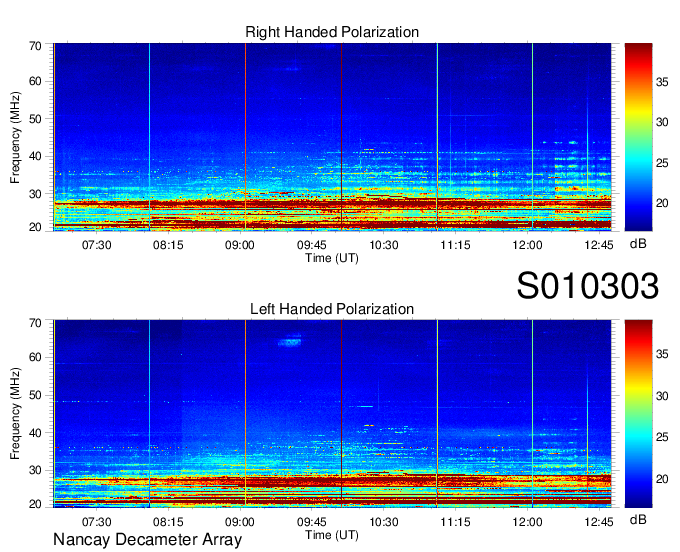The image size is (680, 552).
Task: Click the 30 MHz tick of Left Handed plot
Action: [35, 470]
